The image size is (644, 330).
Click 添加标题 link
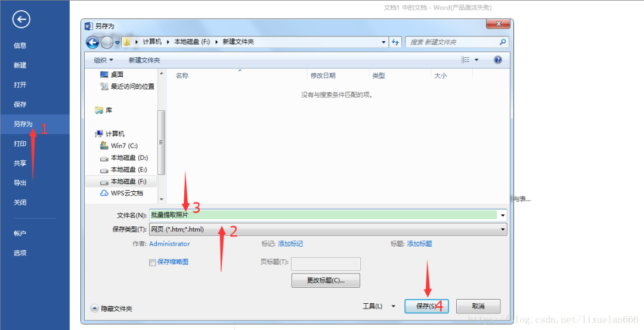pyautogui.click(x=419, y=244)
